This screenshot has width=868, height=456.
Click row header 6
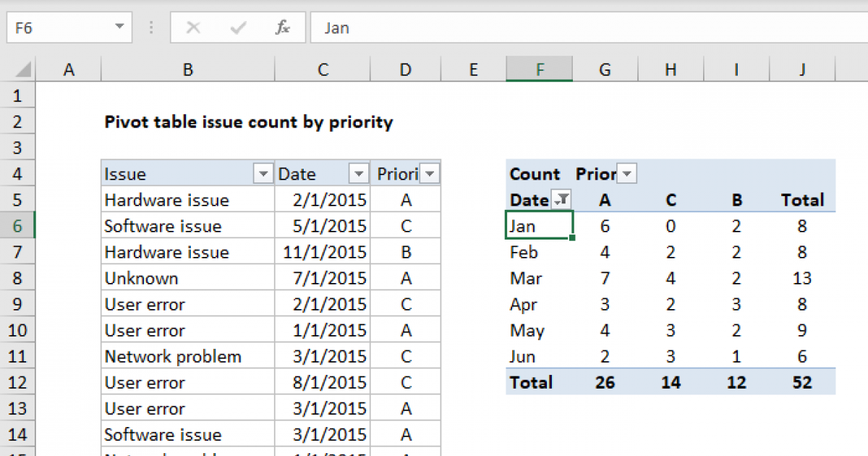pos(18,226)
